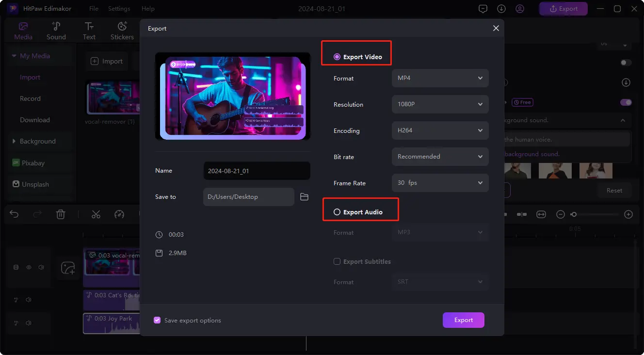Click the purple Export button in dialog
Screen dimensions: 644x355
(x=463, y=320)
